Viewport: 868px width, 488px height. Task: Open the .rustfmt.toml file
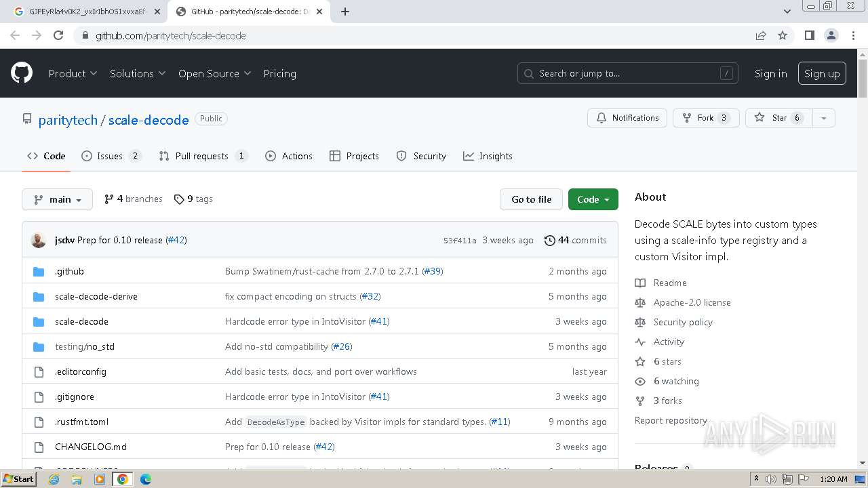click(81, 422)
